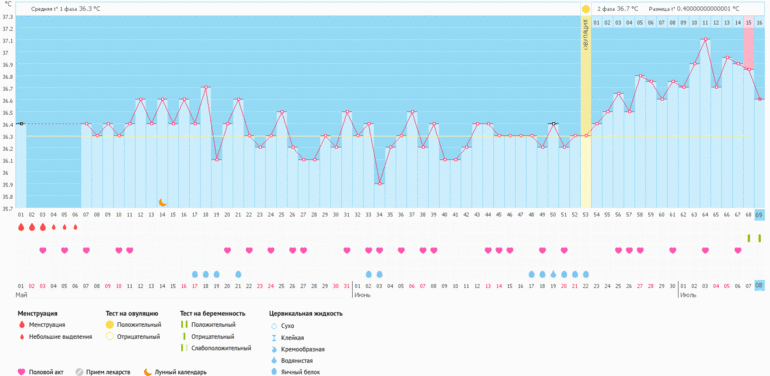Click the Тест на беременность legend heading
770x376 pixels.
point(213,314)
